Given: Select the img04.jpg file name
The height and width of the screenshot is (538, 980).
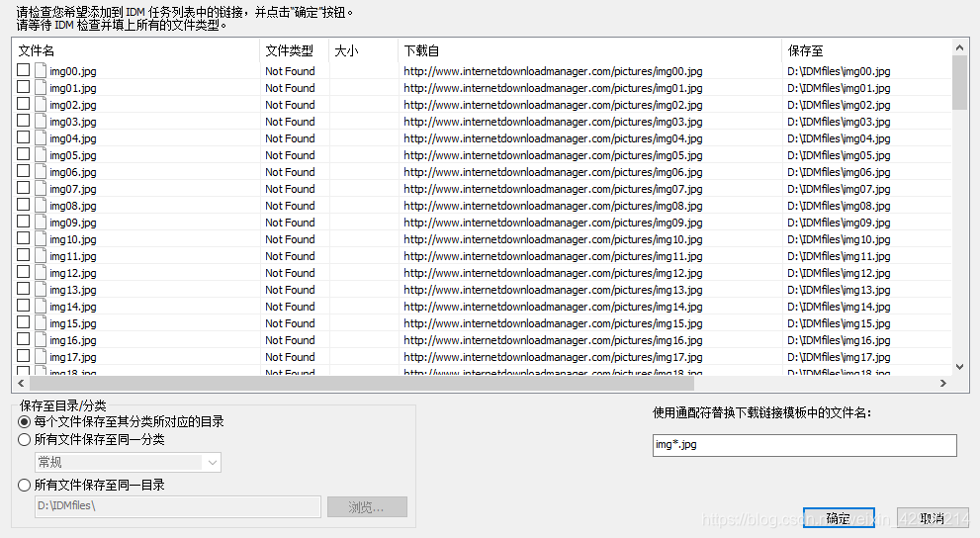Looking at the screenshot, I should click(x=73, y=138).
